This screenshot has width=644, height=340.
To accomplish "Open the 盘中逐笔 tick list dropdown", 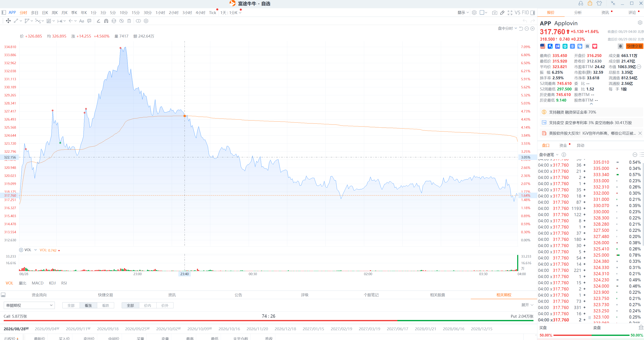I will pyautogui.click(x=549, y=155).
